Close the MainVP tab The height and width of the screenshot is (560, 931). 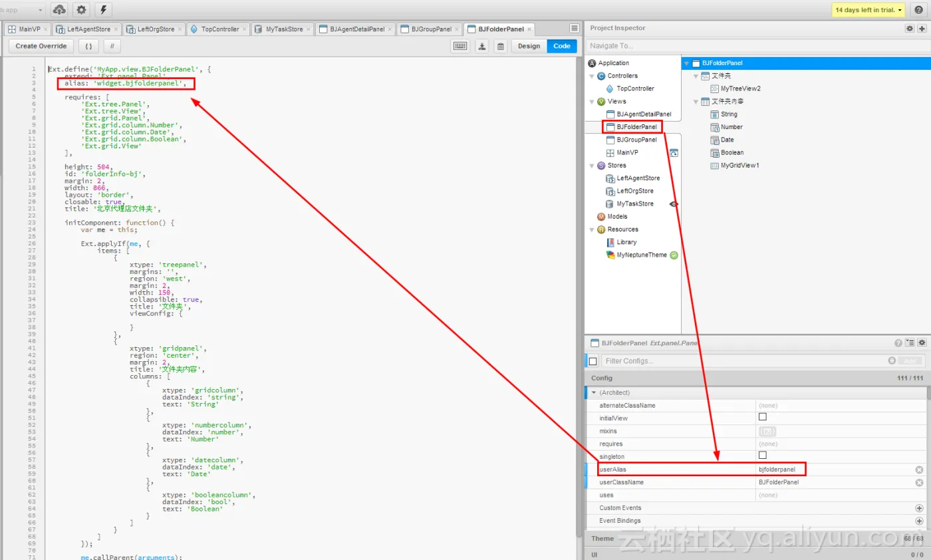46,29
